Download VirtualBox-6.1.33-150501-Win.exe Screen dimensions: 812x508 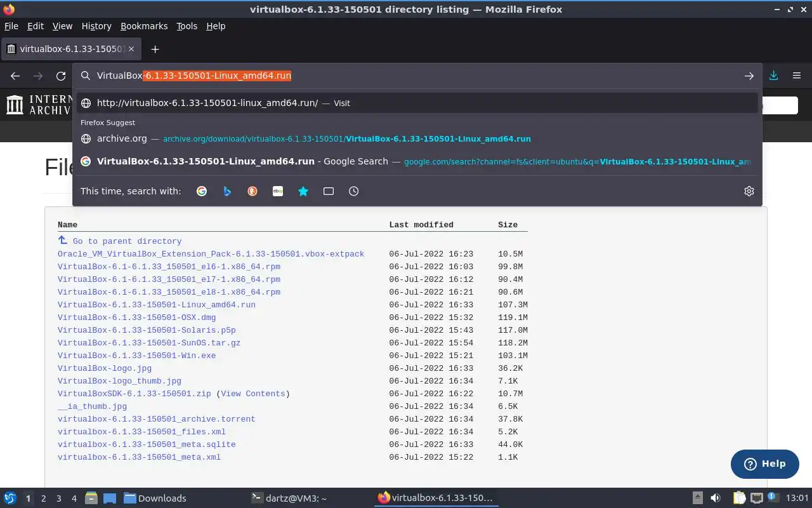point(136,356)
